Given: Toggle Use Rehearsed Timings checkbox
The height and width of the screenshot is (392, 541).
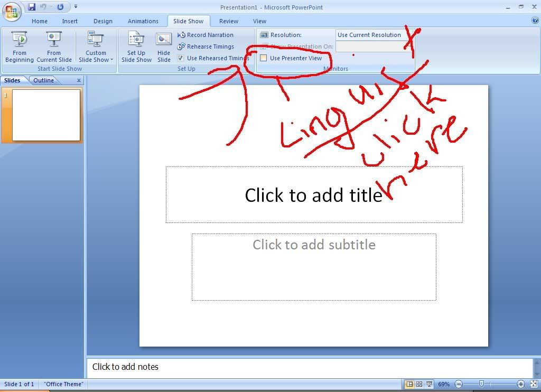Looking at the screenshot, I should pyautogui.click(x=181, y=58).
